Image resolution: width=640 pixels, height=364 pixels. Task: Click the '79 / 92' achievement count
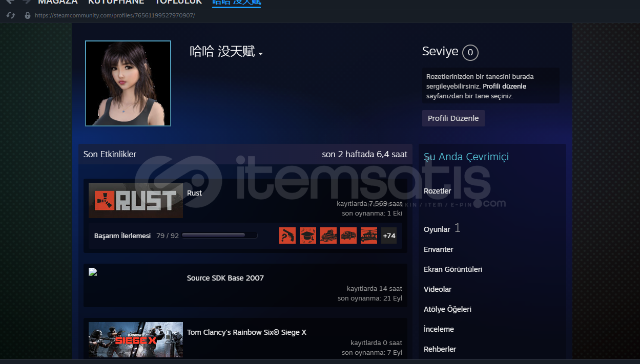(168, 236)
